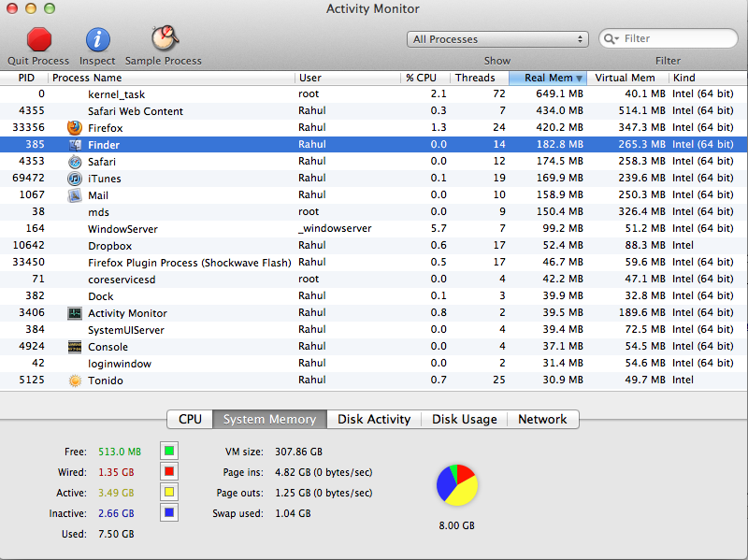
Task: Click the 307.86 GB VM size value
Action: coord(298,452)
